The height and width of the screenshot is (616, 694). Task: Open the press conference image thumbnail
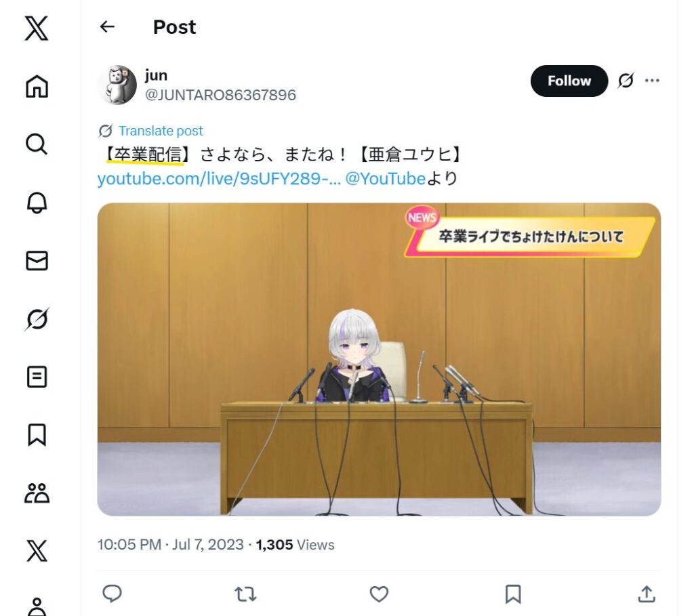379,359
